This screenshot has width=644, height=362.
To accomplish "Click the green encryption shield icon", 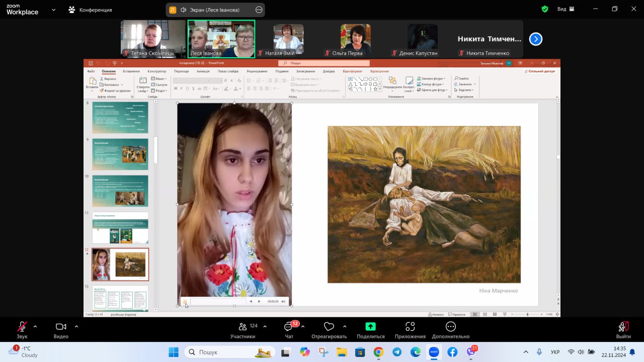I will tap(544, 9).
